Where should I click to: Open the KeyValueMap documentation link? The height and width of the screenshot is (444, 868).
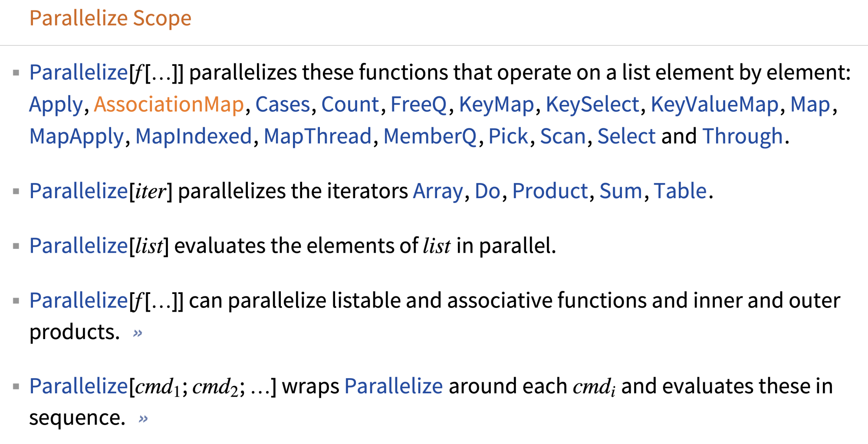[715, 105]
